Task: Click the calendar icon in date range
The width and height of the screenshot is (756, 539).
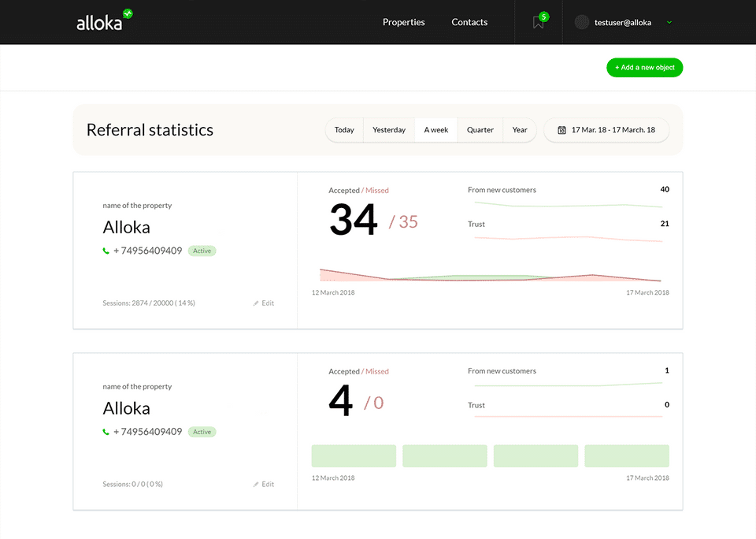Action: click(561, 130)
